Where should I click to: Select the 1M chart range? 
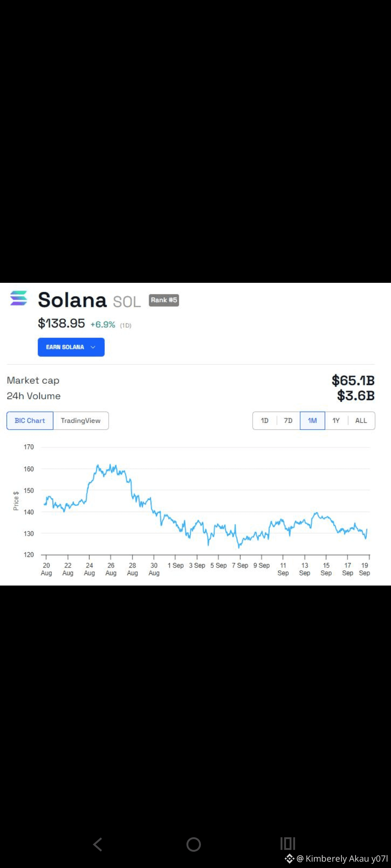tap(312, 421)
